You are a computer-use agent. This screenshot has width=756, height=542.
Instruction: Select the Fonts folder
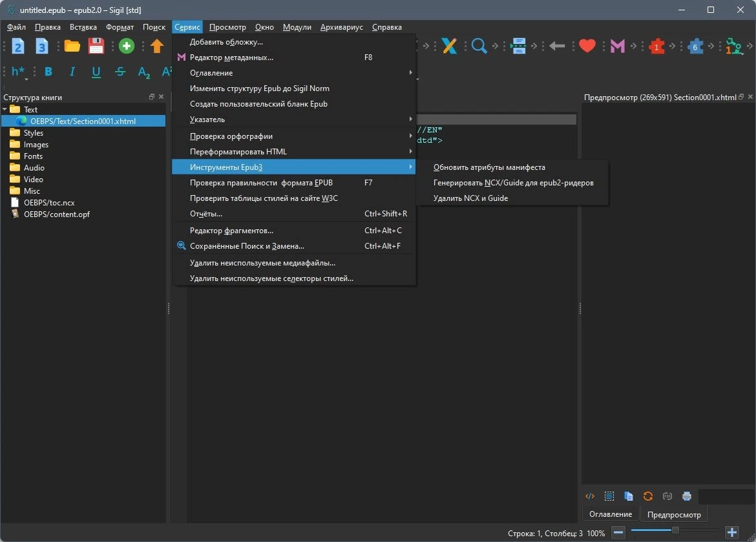[33, 156]
